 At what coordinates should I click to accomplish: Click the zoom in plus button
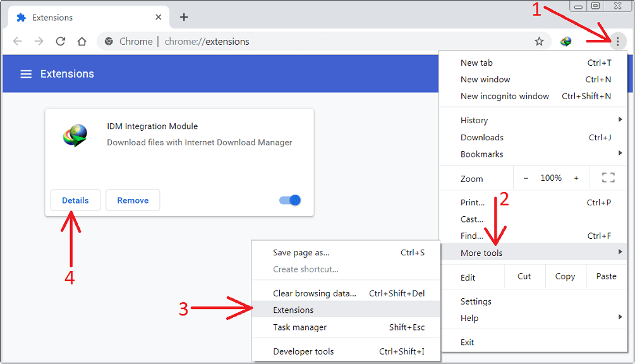tap(576, 178)
